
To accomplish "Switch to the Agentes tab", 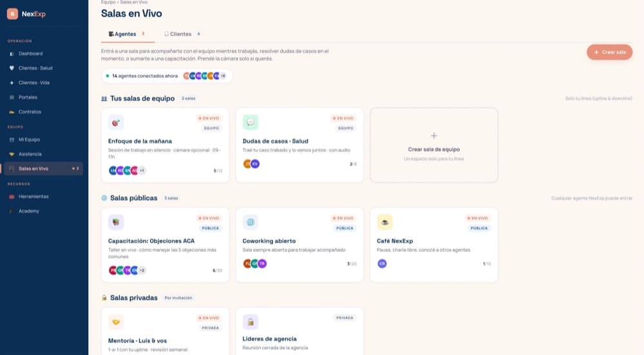I will click(128, 34).
